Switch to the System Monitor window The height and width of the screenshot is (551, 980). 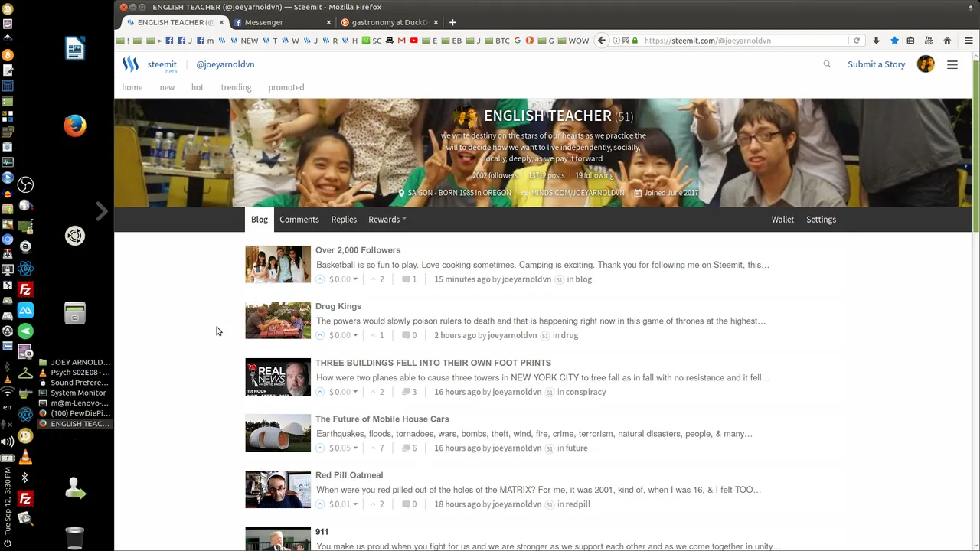tap(73, 393)
